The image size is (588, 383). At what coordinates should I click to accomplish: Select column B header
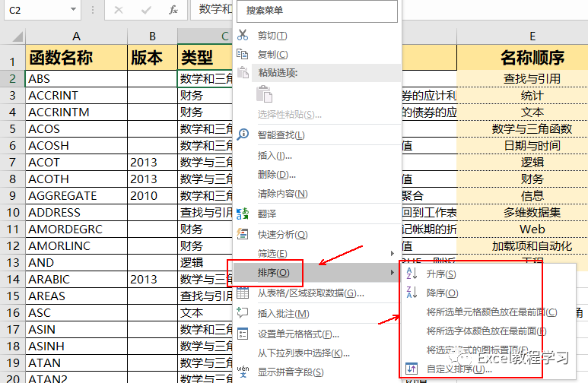pos(152,36)
